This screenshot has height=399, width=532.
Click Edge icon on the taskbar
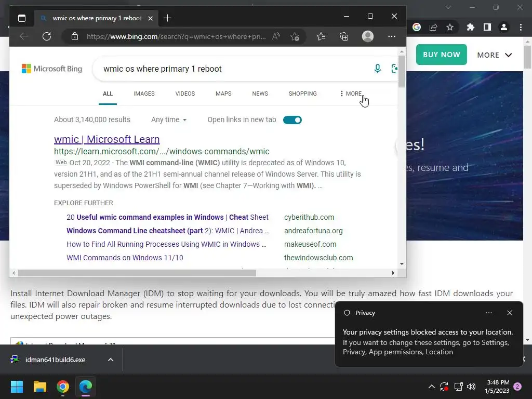click(86, 387)
